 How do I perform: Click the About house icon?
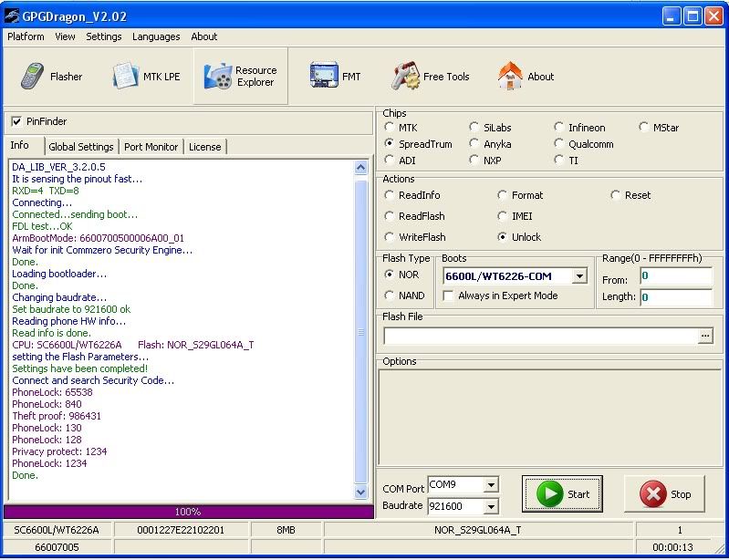(x=510, y=76)
